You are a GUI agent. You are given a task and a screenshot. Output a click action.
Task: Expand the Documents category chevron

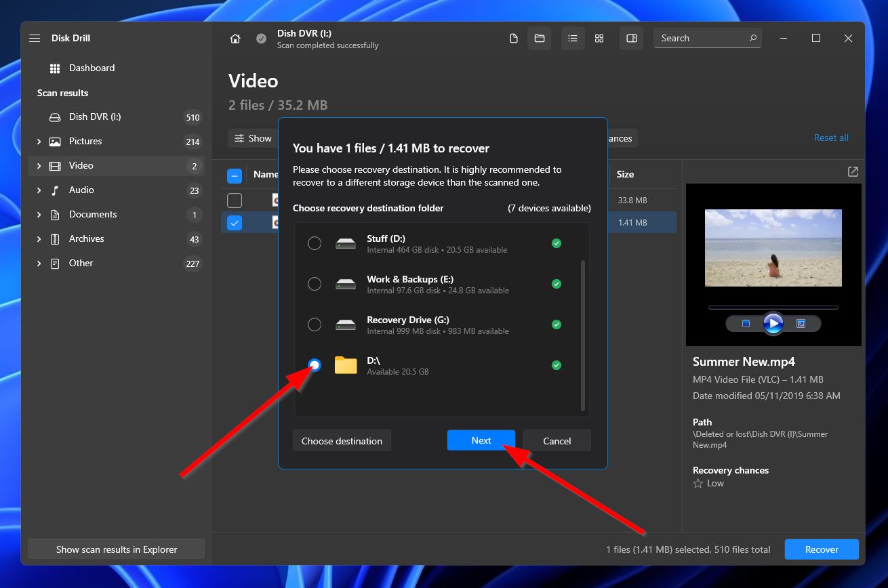point(39,215)
